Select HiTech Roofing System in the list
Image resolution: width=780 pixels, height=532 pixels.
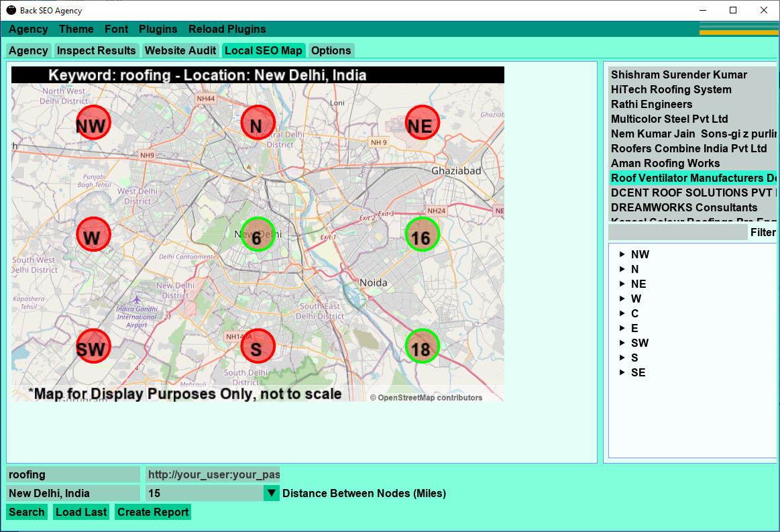(692, 90)
